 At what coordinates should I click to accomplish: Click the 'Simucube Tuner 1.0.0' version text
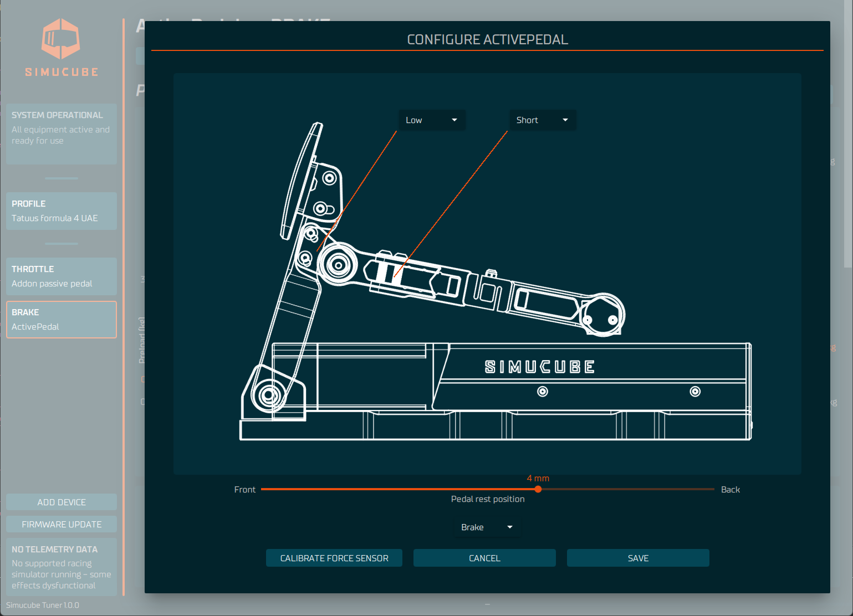tap(43, 605)
